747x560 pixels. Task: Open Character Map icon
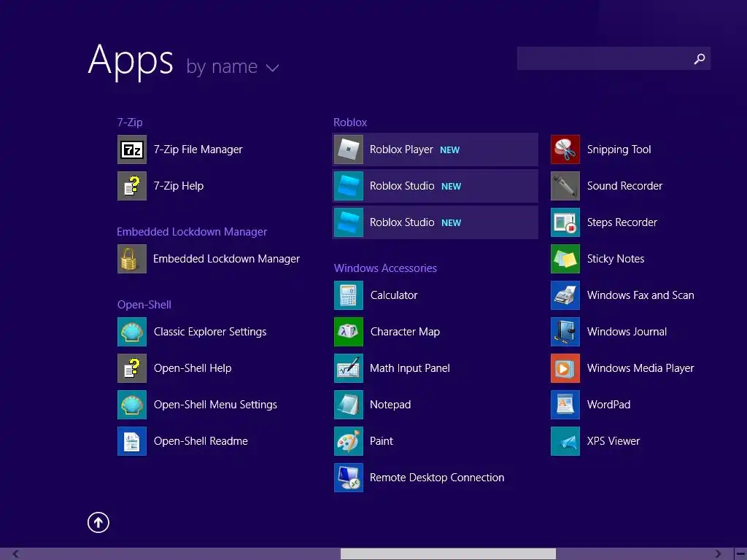(x=349, y=332)
